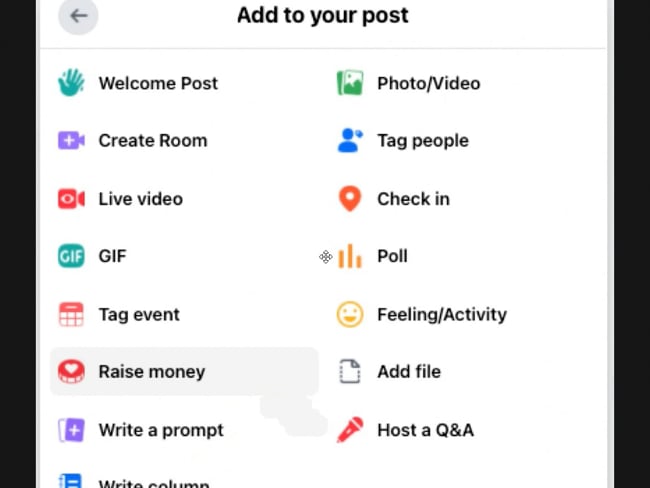Click the Add file document icon
This screenshot has height=488, width=650.
click(x=349, y=372)
